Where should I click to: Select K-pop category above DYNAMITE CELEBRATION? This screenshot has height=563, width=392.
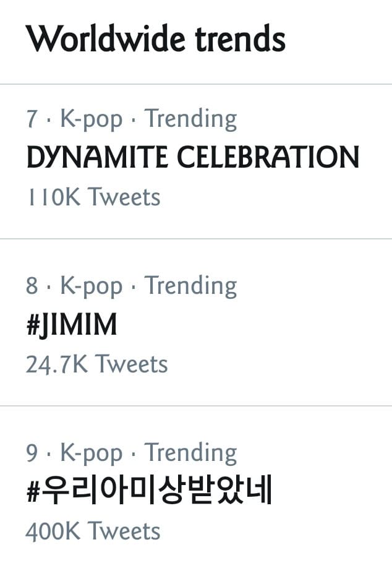91,119
